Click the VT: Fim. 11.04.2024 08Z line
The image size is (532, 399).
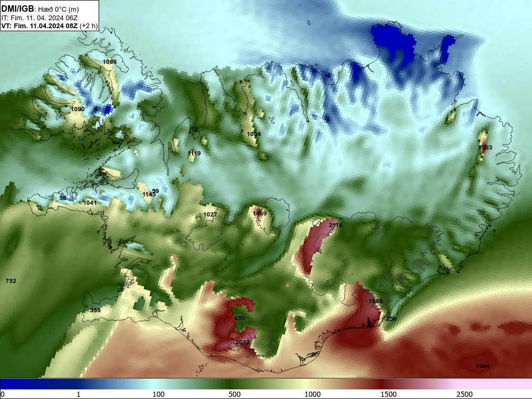49,26
